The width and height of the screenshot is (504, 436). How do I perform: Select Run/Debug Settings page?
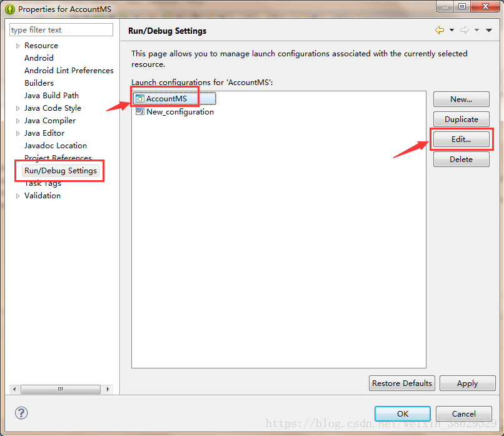(x=61, y=171)
